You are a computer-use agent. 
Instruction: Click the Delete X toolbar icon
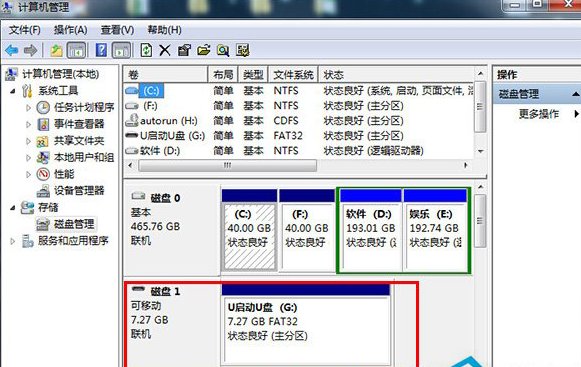[165, 50]
